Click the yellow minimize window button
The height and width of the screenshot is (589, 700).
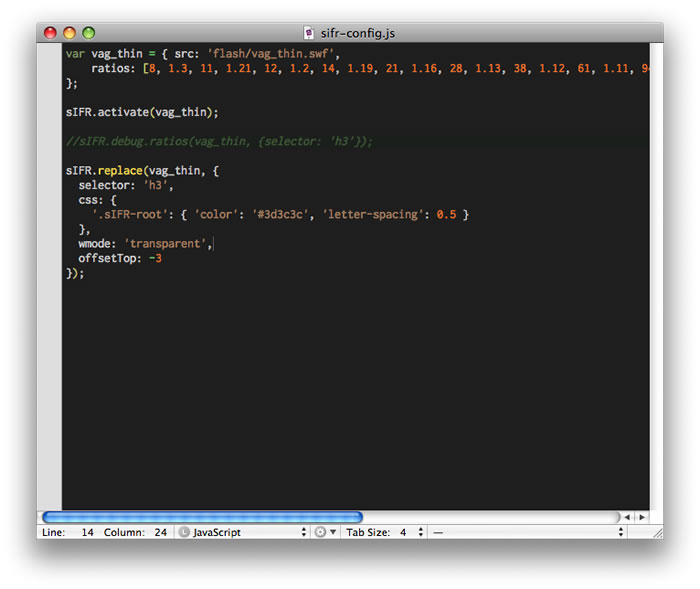point(69,33)
